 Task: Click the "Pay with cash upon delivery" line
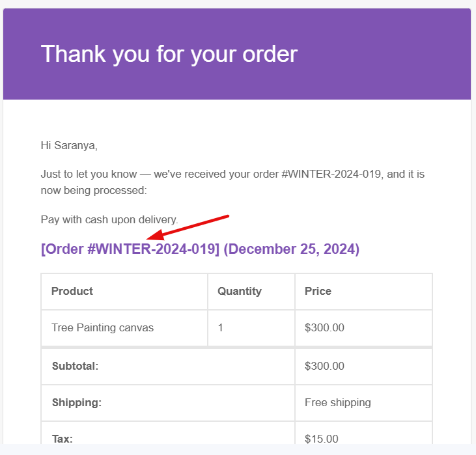[109, 219]
